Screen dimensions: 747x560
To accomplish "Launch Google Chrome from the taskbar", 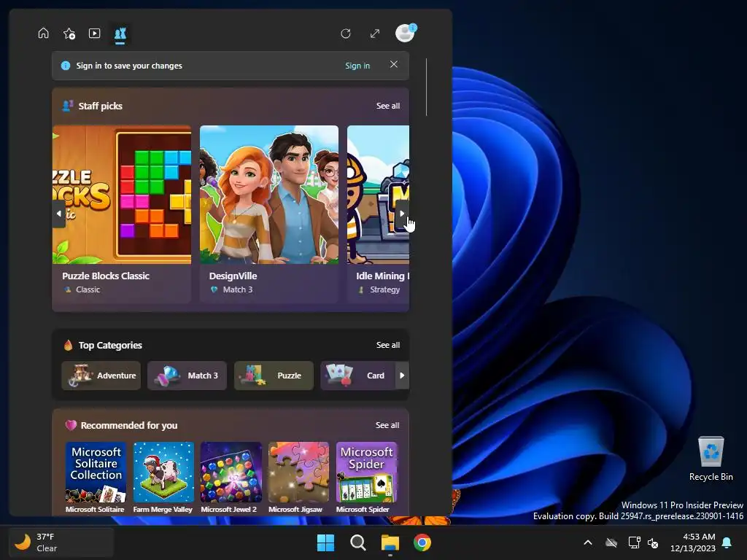I will point(422,542).
